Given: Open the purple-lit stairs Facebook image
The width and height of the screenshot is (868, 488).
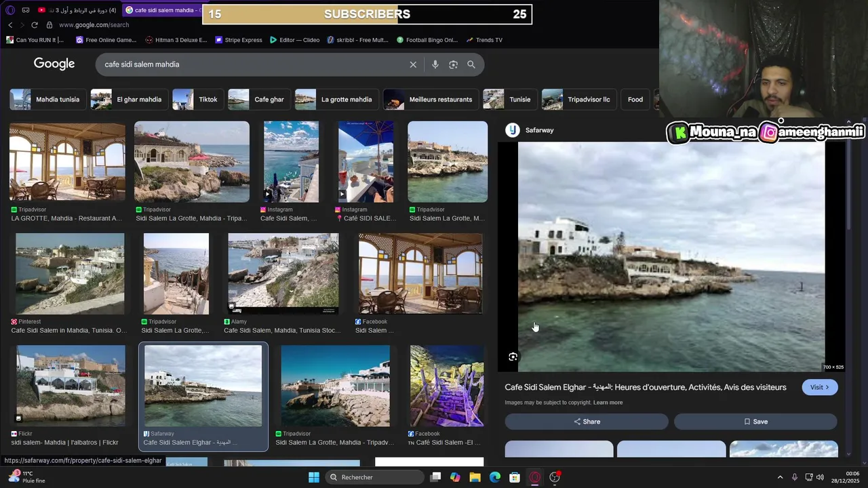Looking at the screenshot, I should click(447, 386).
